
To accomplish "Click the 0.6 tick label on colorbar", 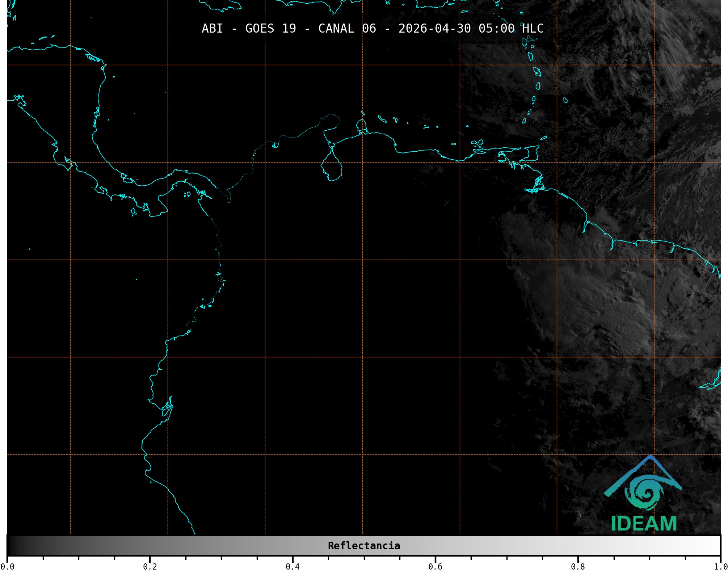I will pos(435,567).
